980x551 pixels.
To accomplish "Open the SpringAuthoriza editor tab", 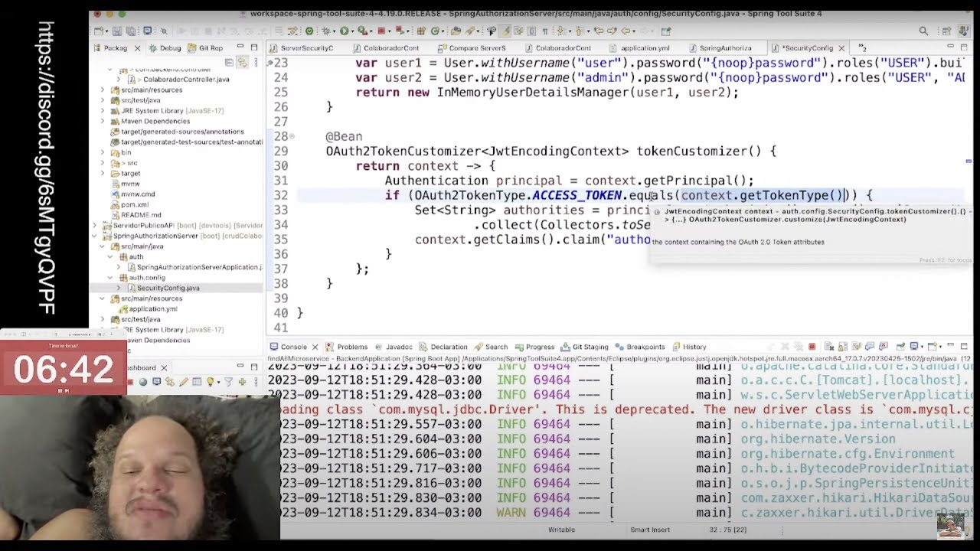I will click(x=720, y=48).
